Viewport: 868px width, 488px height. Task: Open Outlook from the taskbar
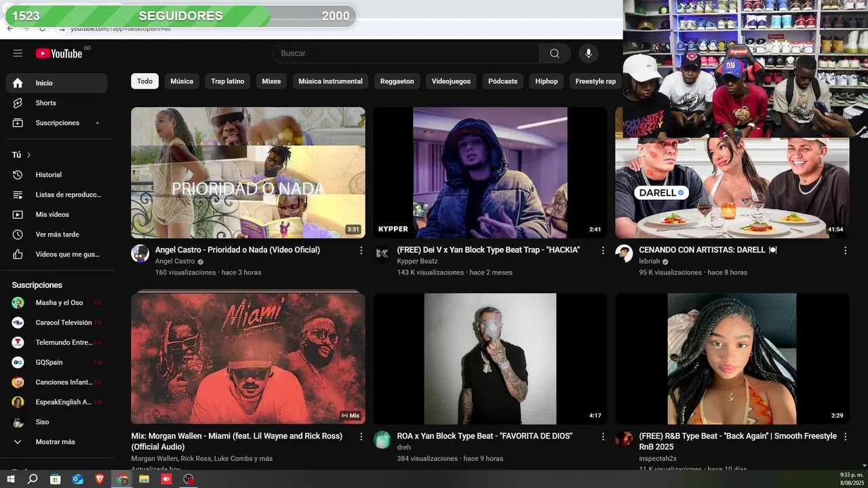77,479
